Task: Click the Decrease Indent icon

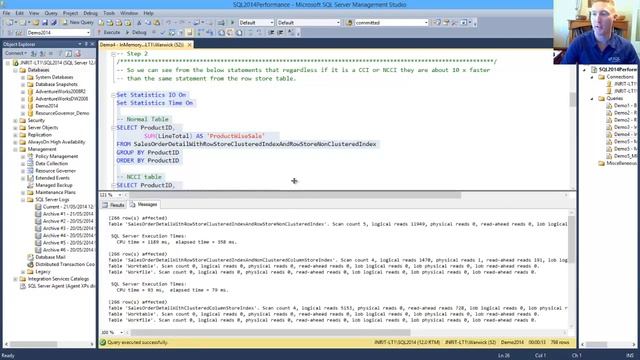Action: point(271,32)
